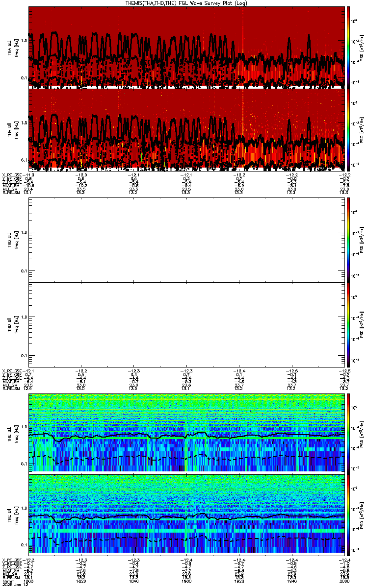Screen dimensions: 368x588
Task: Click the PSD color bar beside THA B-parallel panel
Action: click(349, 129)
